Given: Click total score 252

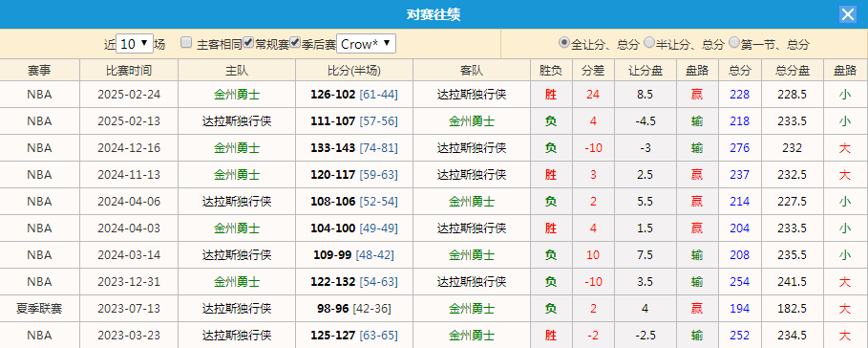Looking at the screenshot, I should tap(740, 336).
